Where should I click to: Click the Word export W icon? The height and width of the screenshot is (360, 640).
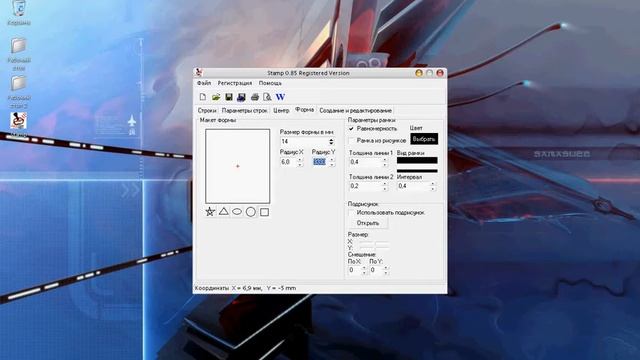(280, 97)
